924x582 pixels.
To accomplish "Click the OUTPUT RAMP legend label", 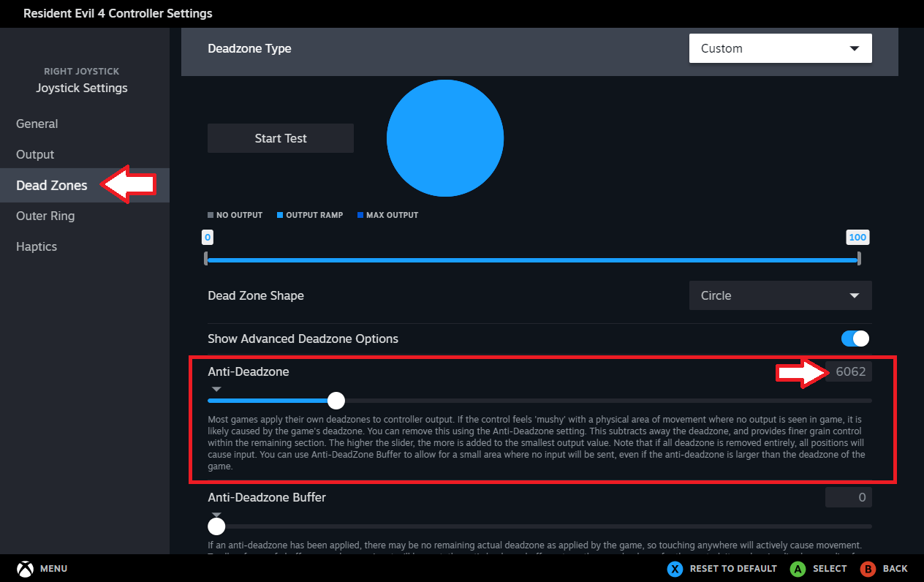I will [314, 215].
